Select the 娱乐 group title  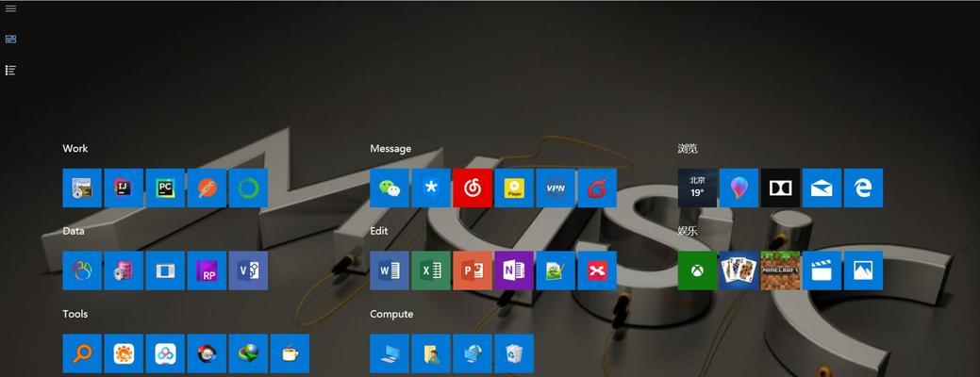point(688,231)
